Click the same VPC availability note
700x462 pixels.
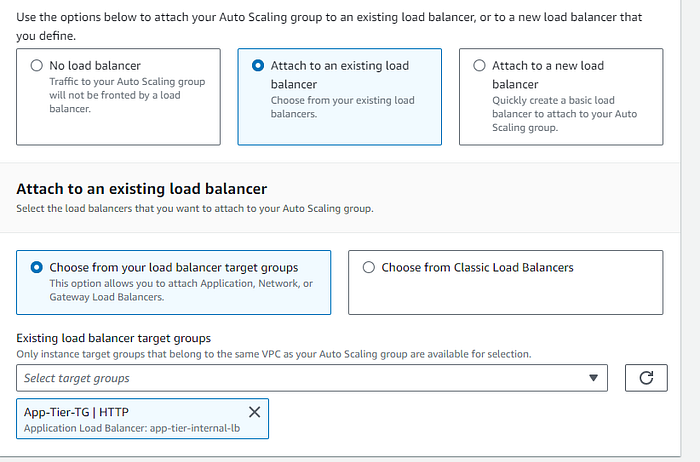coord(274,354)
